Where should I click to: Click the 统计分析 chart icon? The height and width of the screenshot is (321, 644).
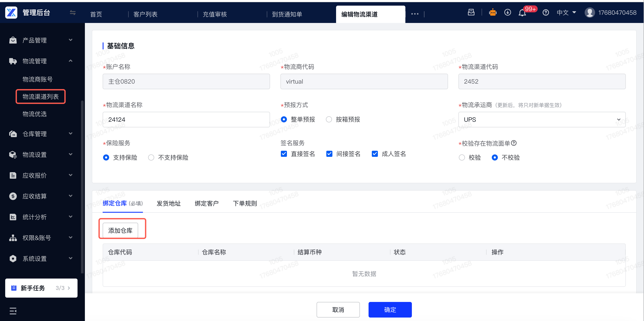pyautogui.click(x=13, y=217)
